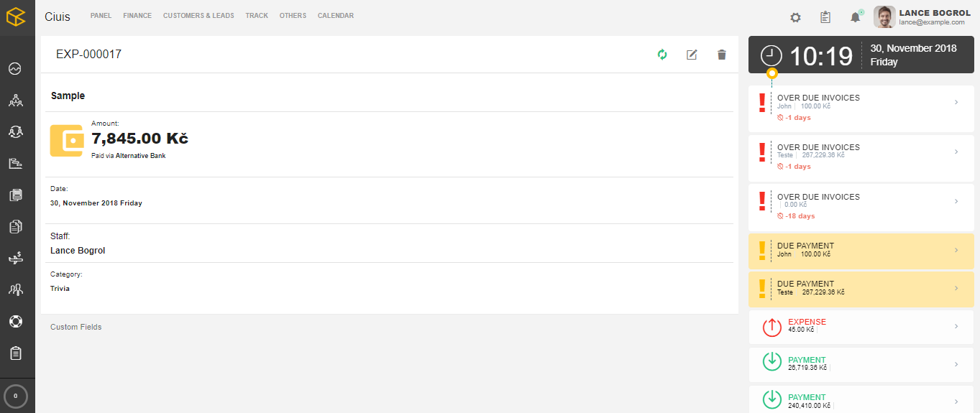This screenshot has width=980, height=413.
Task: Expand John's DUE PAYMENT chevron
Action: pyautogui.click(x=956, y=250)
